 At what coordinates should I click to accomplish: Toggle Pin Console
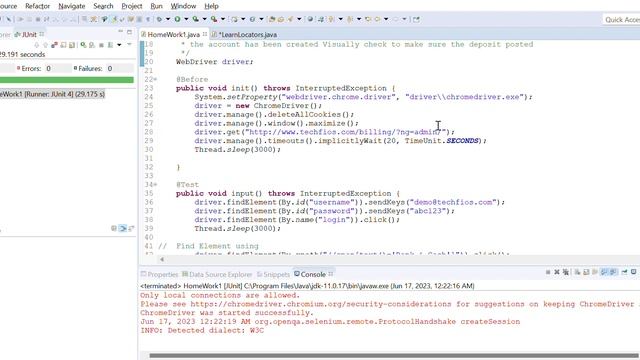[x=624, y=272]
